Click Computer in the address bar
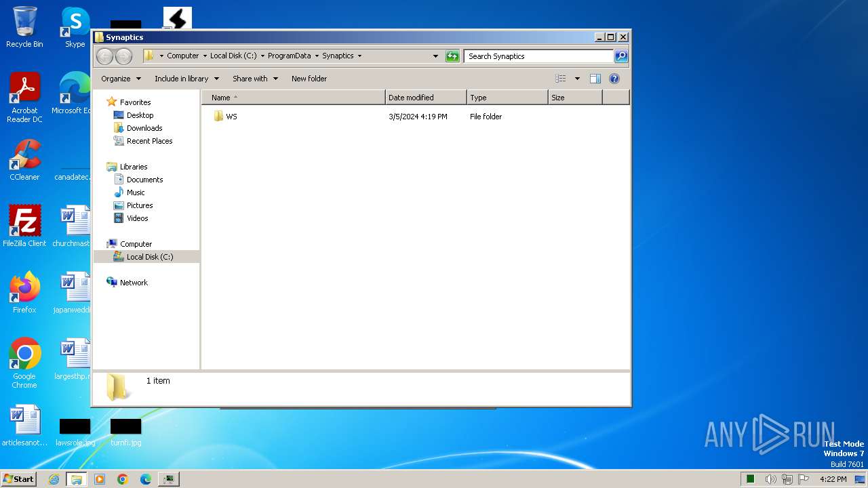This screenshot has width=868, height=488. click(x=183, y=56)
